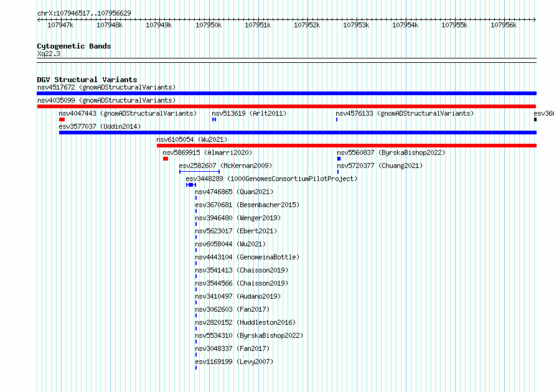This screenshot has width=554, height=392.
Task: Click the red nsv5869915 variant glyph
Action: click(x=166, y=159)
